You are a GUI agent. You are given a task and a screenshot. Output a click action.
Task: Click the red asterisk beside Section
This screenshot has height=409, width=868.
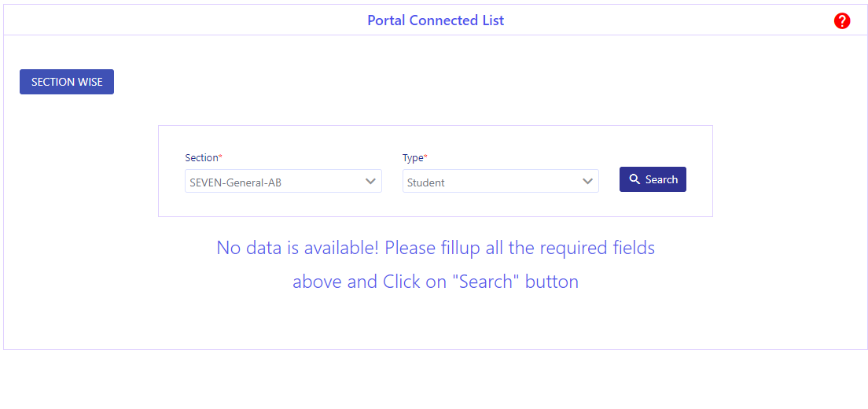[220, 157]
